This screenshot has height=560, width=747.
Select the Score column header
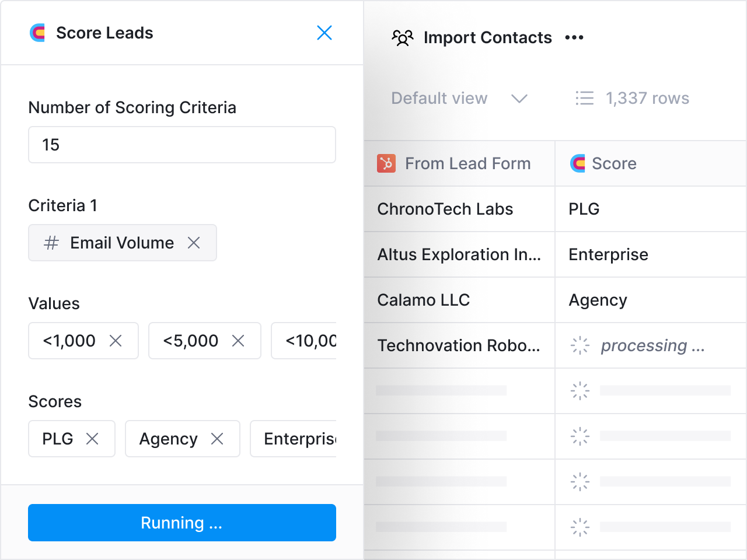(615, 163)
